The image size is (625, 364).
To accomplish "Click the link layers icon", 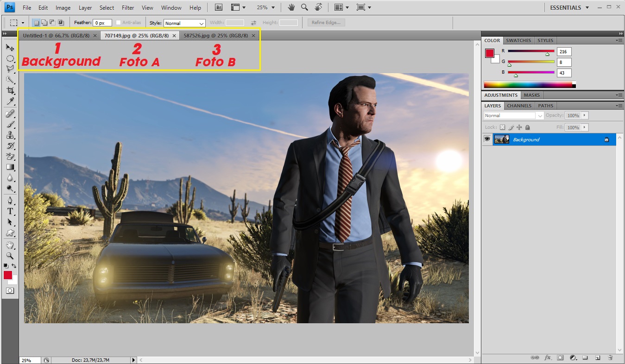I will click(x=535, y=358).
